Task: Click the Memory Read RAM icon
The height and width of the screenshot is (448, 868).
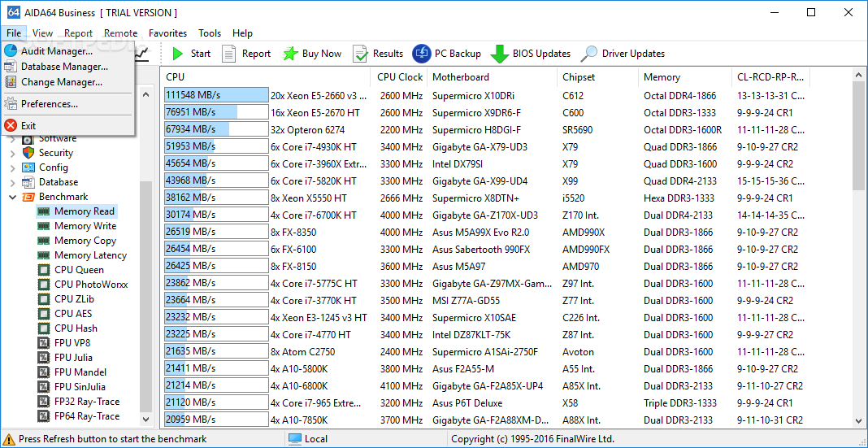Action: [43, 211]
